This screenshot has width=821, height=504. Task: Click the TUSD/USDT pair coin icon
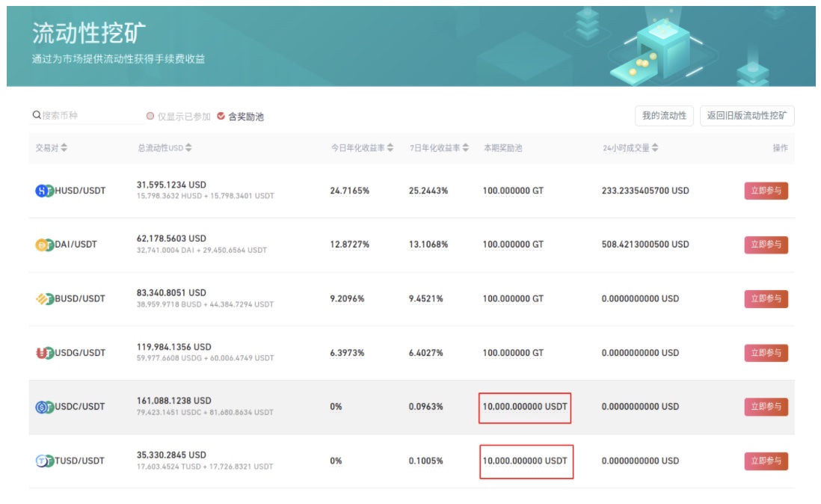pos(45,461)
